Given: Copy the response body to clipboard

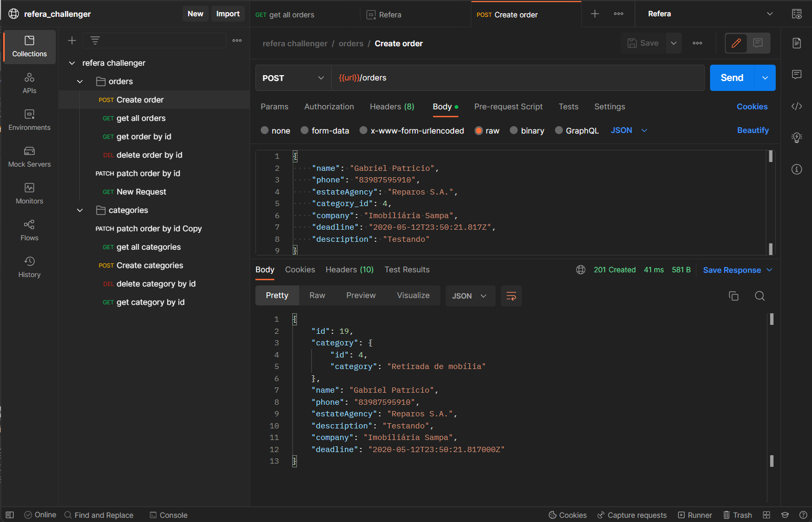Looking at the screenshot, I should click(734, 295).
